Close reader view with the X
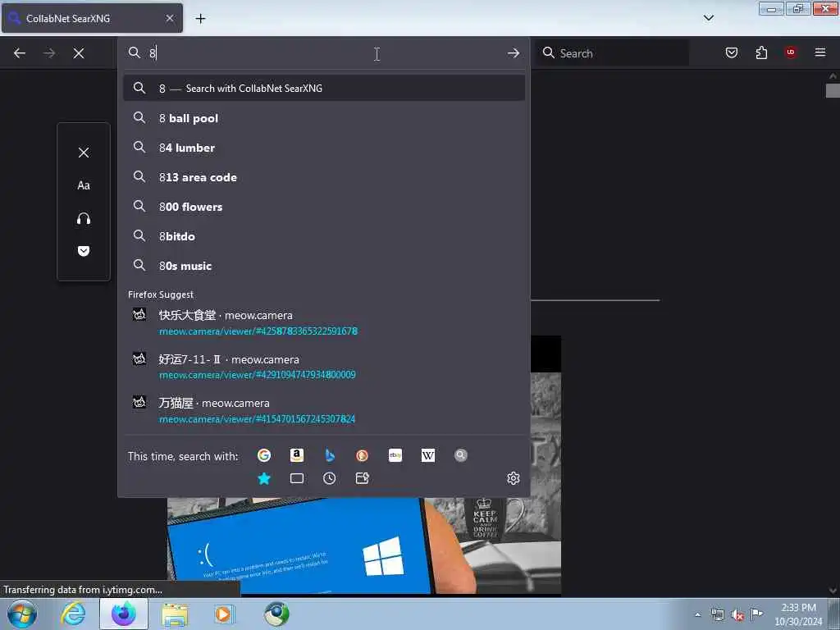The width and height of the screenshot is (840, 630). (x=84, y=153)
